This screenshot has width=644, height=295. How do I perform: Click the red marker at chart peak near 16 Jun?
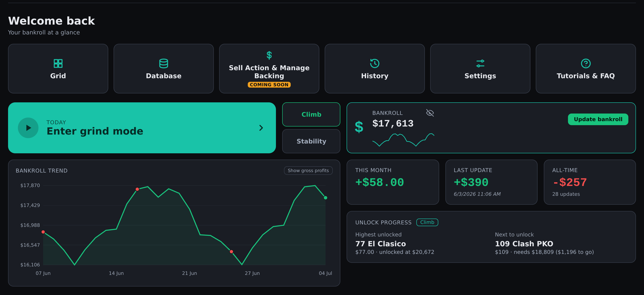[x=137, y=189]
